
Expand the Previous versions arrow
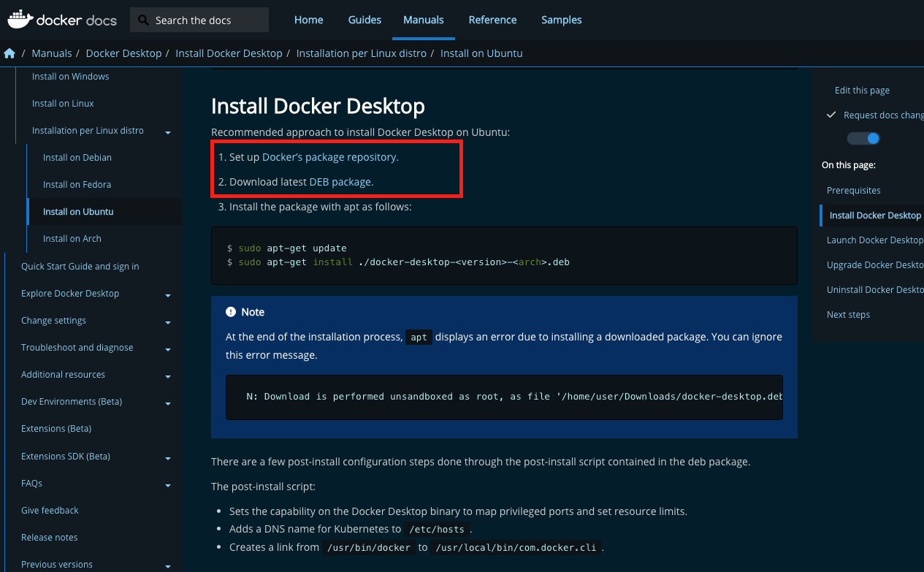point(168,567)
